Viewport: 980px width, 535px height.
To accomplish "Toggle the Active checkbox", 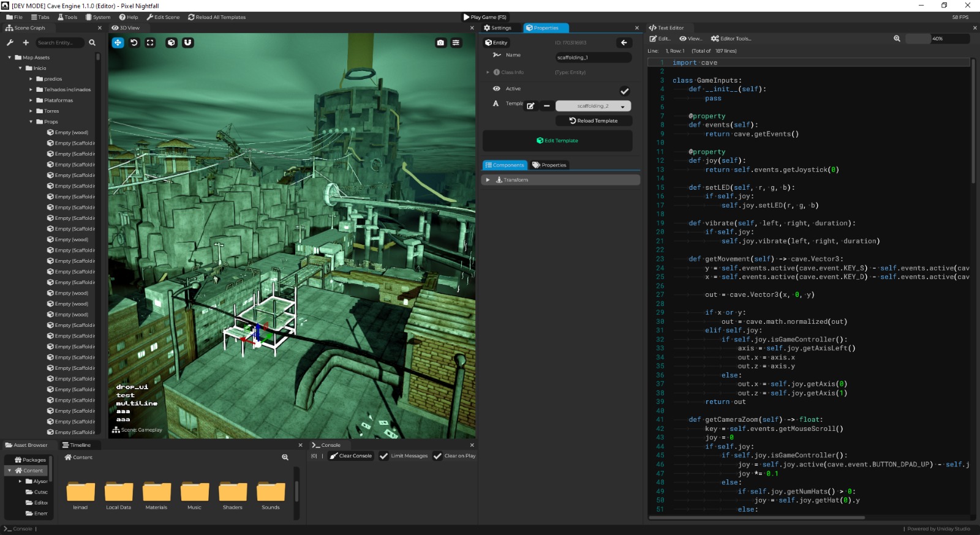I will 625,91.
